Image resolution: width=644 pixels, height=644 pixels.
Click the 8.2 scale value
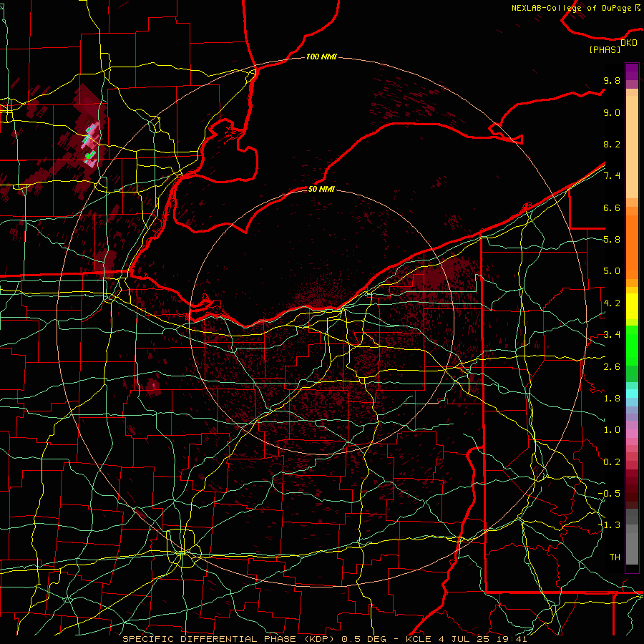tap(612, 144)
